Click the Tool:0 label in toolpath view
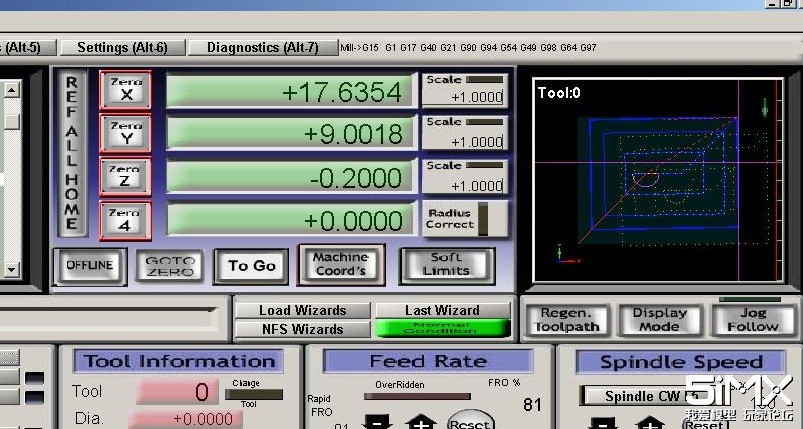Image resolution: width=803 pixels, height=429 pixels. pyautogui.click(x=559, y=93)
